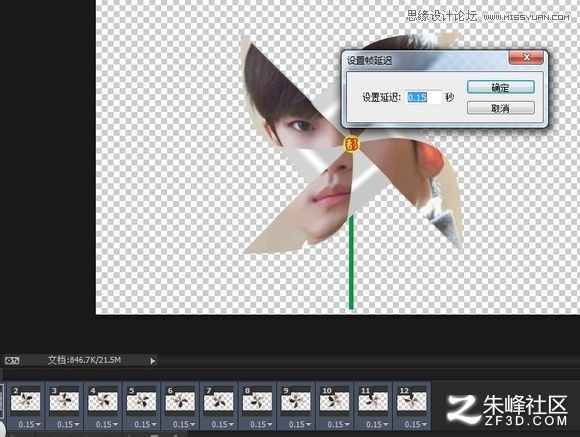The height and width of the screenshot is (437, 580).
Task: Open frame 5's 0.15 delay dropdown
Action: pos(145,424)
